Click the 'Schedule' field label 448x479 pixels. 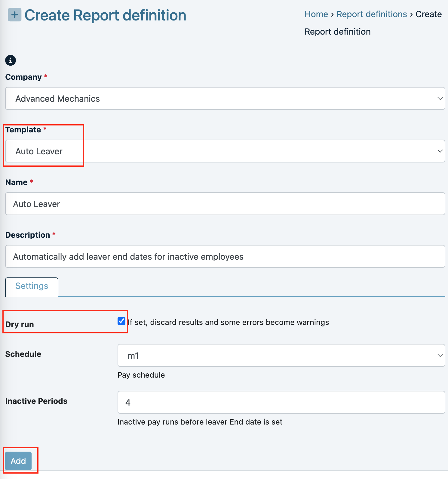(x=23, y=354)
